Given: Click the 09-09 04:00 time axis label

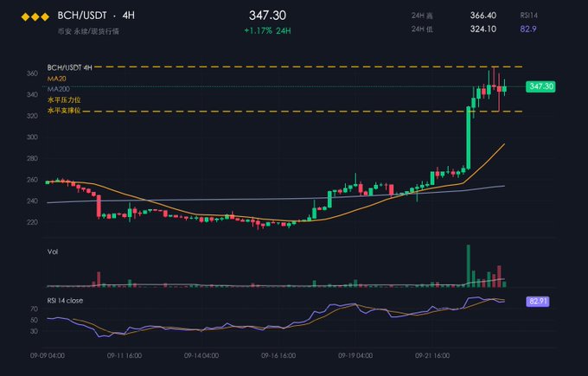Looking at the screenshot, I should tap(48, 355).
